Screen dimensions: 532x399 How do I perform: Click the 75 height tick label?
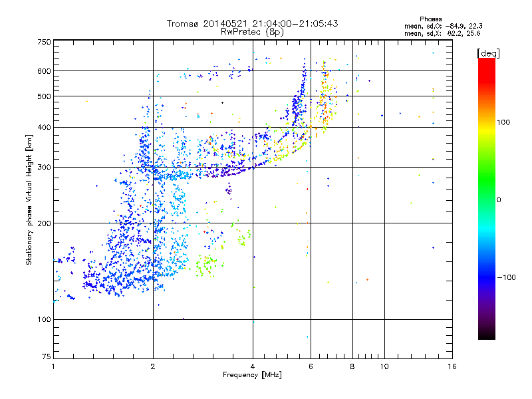47,356
